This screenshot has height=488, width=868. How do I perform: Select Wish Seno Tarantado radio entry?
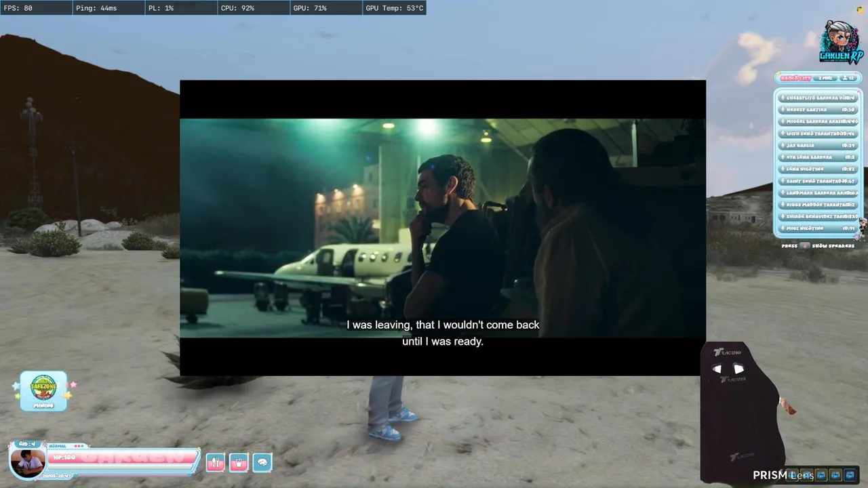[818, 134]
